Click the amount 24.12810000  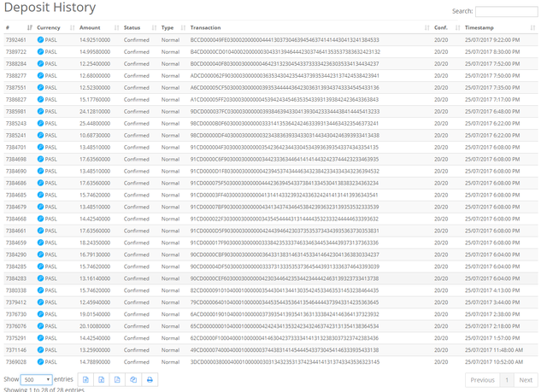(x=95, y=111)
